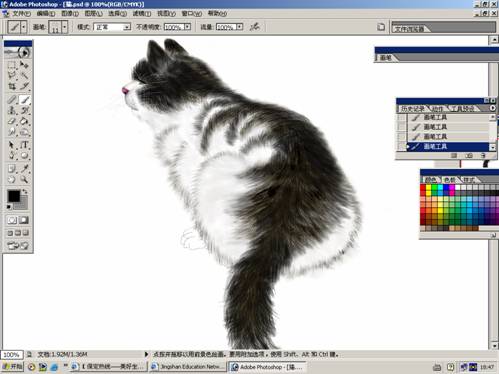Open the brush size preset picker arrow

click(65, 27)
